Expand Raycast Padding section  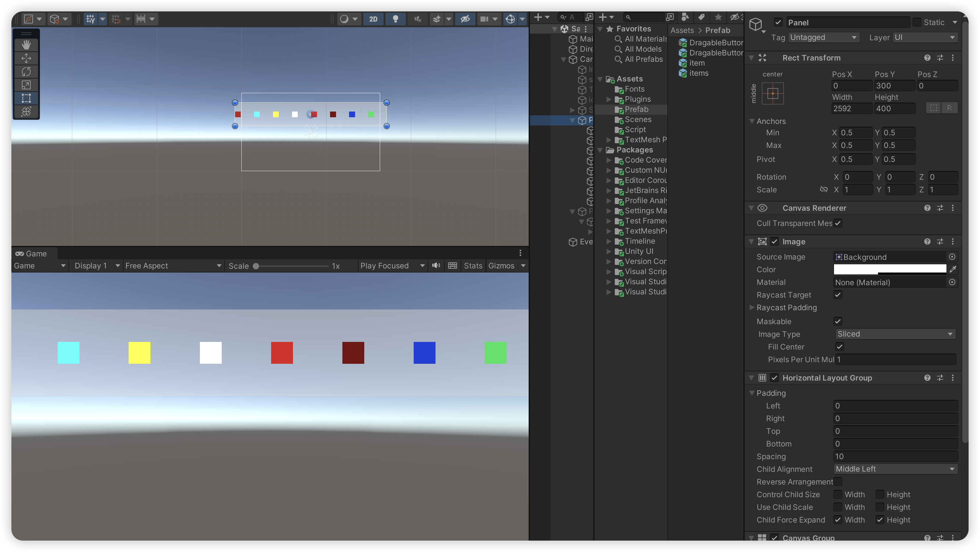click(752, 308)
